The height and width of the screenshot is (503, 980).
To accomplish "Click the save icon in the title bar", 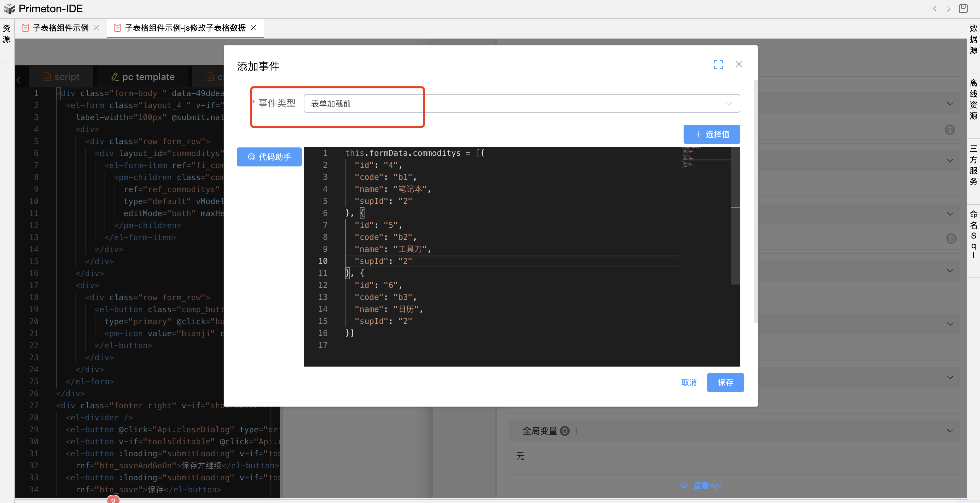I will pos(963,8).
